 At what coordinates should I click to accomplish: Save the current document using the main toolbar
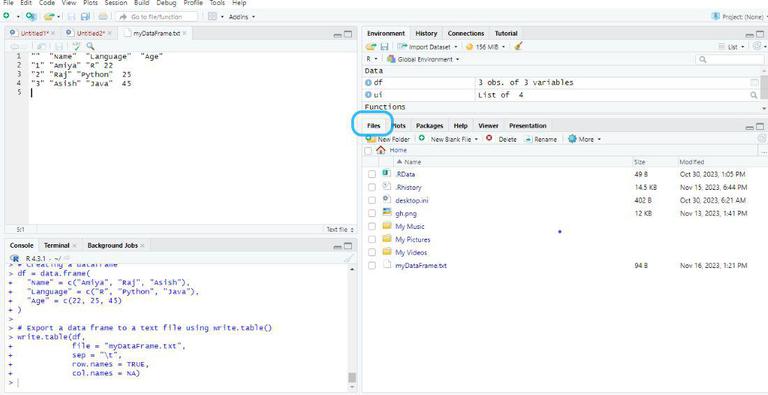click(x=72, y=17)
